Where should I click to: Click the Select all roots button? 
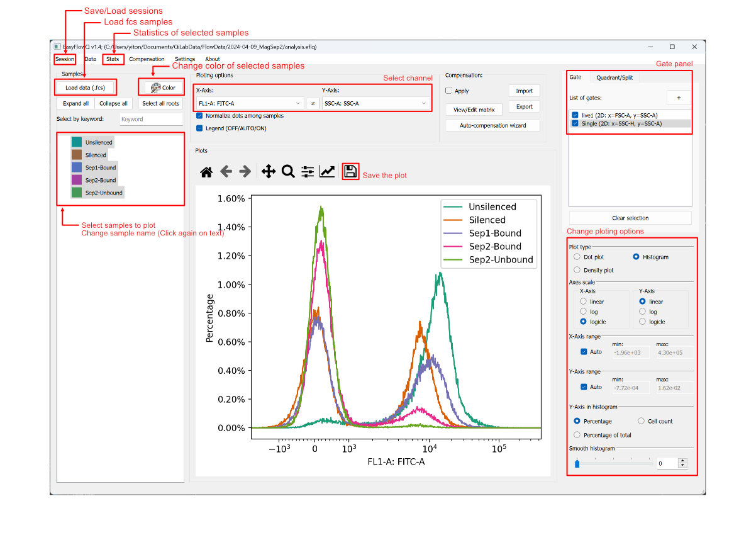pyautogui.click(x=161, y=104)
